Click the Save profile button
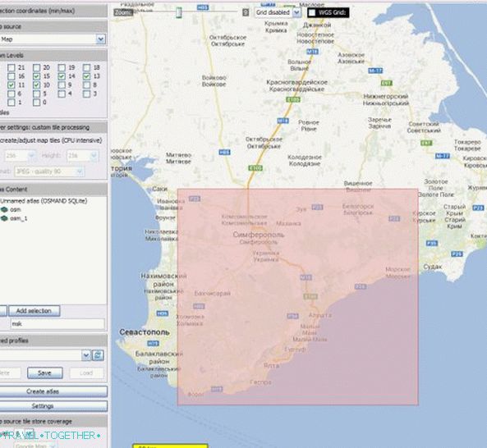Screen dimensions: 487x448 tap(44, 373)
